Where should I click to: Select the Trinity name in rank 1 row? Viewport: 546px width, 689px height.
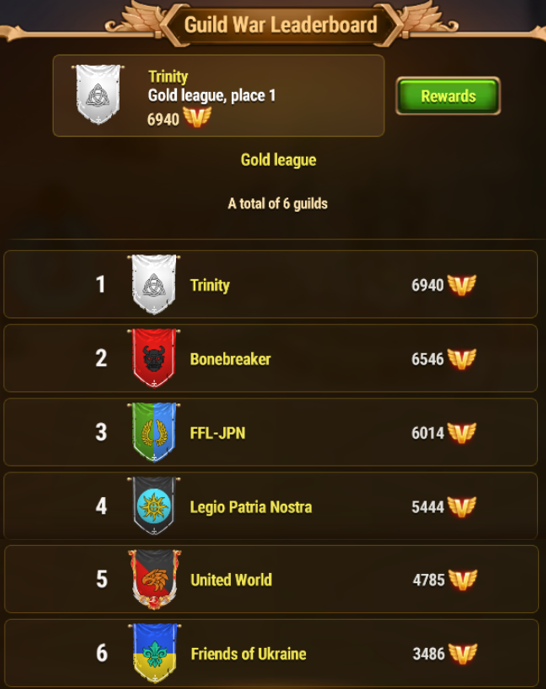click(210, 285)
